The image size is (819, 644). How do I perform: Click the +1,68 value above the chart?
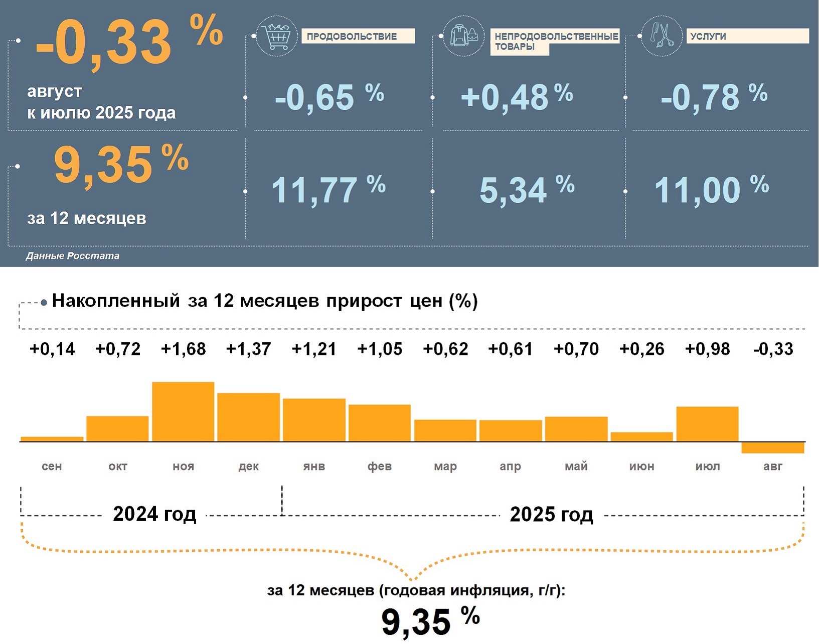click(x=183, y=349)
